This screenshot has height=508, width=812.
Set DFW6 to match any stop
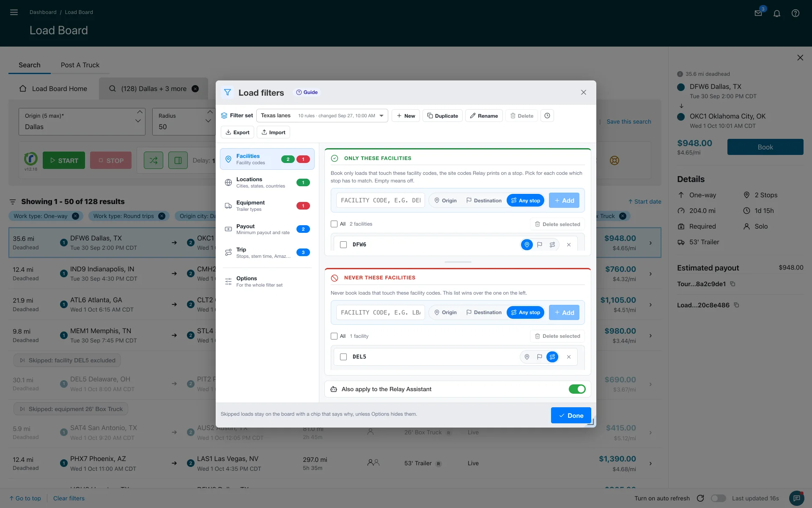552,245
